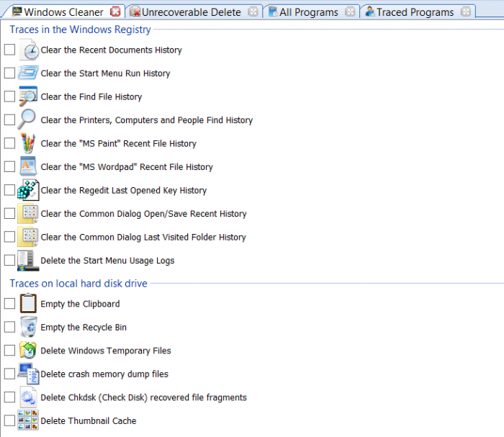Viewport: 504px width, 437px height.
Task: Click the Find File History magnifier icon
Action: click(x=28, y=96)
